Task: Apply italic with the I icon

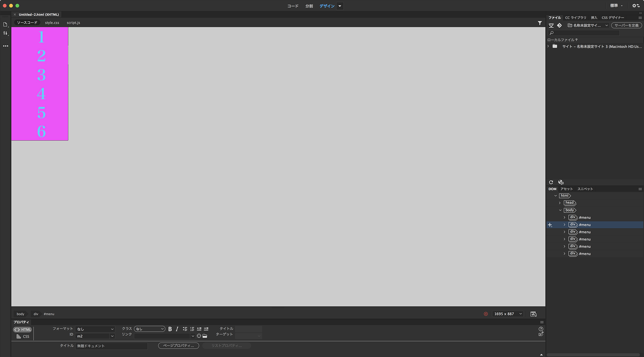Action: point(177,329)
